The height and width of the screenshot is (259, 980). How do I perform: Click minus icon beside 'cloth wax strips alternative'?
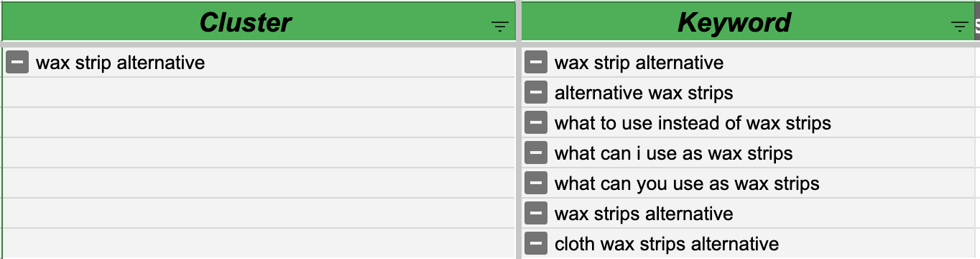(x=536, y=244)
